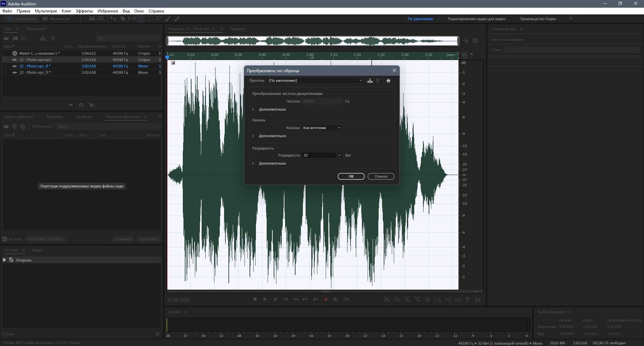The height and width of the screenshot is (346, 644).
Task: Click Zoom In Amplitude icon
Action: tap(387, 300)
